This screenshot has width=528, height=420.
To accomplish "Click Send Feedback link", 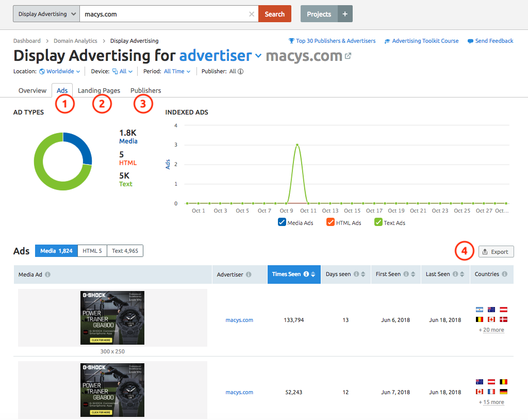I will tap(494, 41).
